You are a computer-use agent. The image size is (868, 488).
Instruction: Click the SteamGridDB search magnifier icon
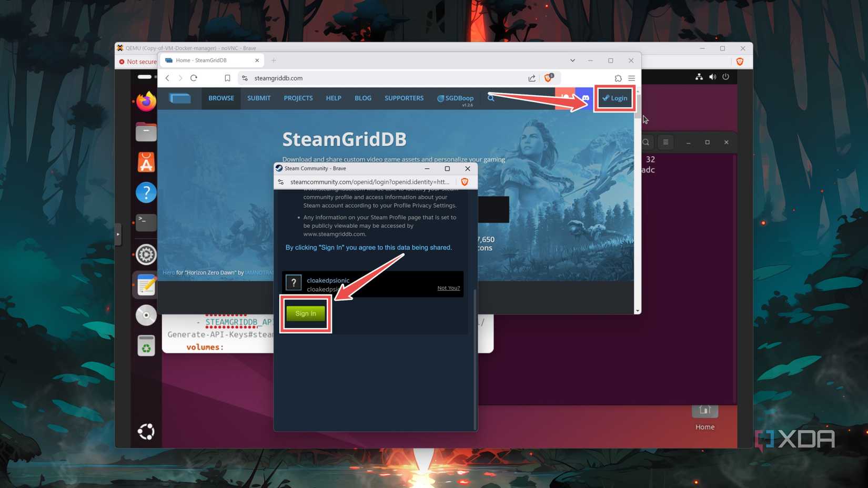[x=491, y=98]
